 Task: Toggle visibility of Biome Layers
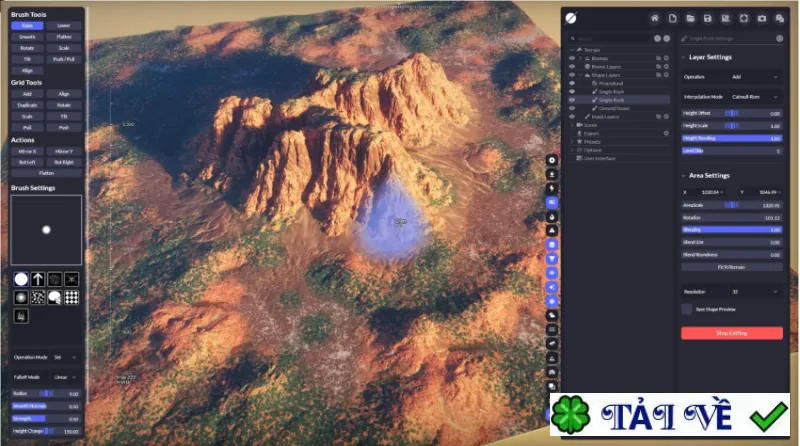click(x=572, y=67)
